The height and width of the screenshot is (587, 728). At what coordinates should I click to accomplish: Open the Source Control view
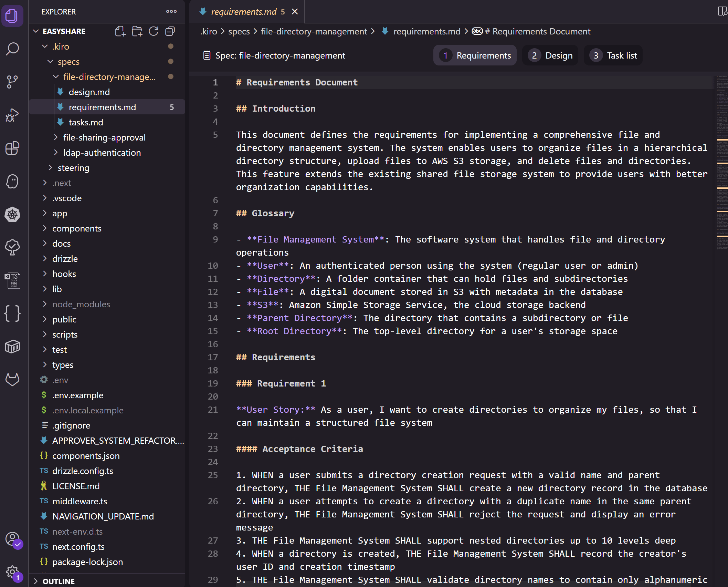pos(12,82)
